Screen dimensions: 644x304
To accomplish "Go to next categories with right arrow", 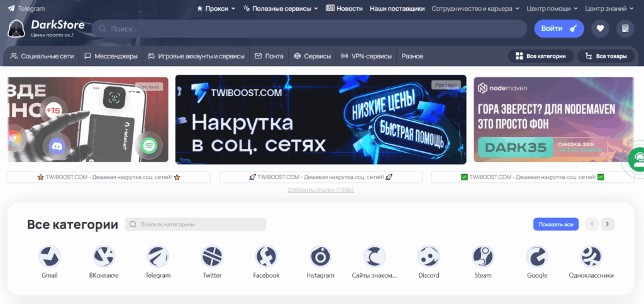I will click(608, 224).
